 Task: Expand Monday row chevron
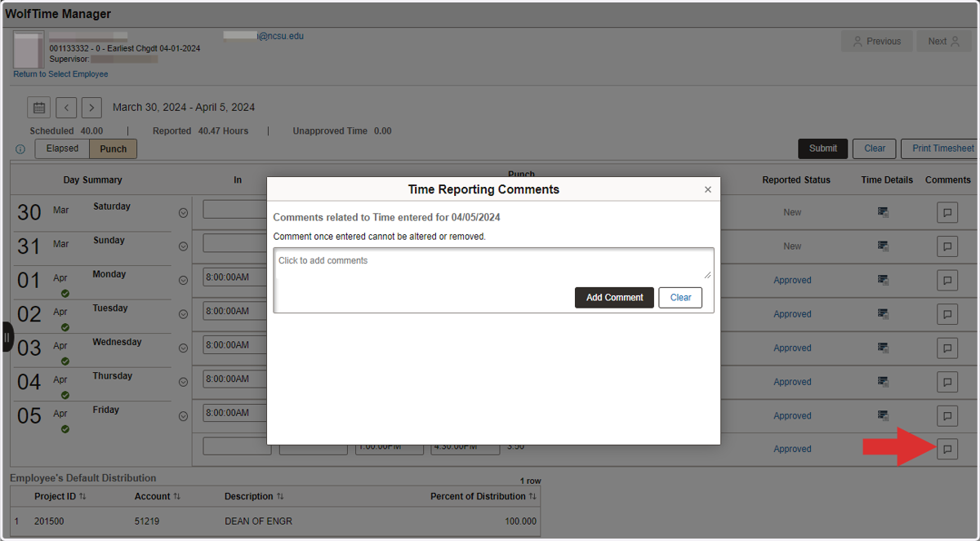pyautogui.click(x=183, y=280)
